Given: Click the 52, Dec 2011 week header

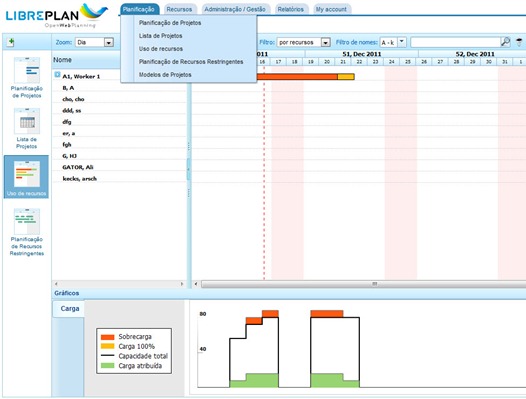Looking at the screenshot, I should pos(475,54).
